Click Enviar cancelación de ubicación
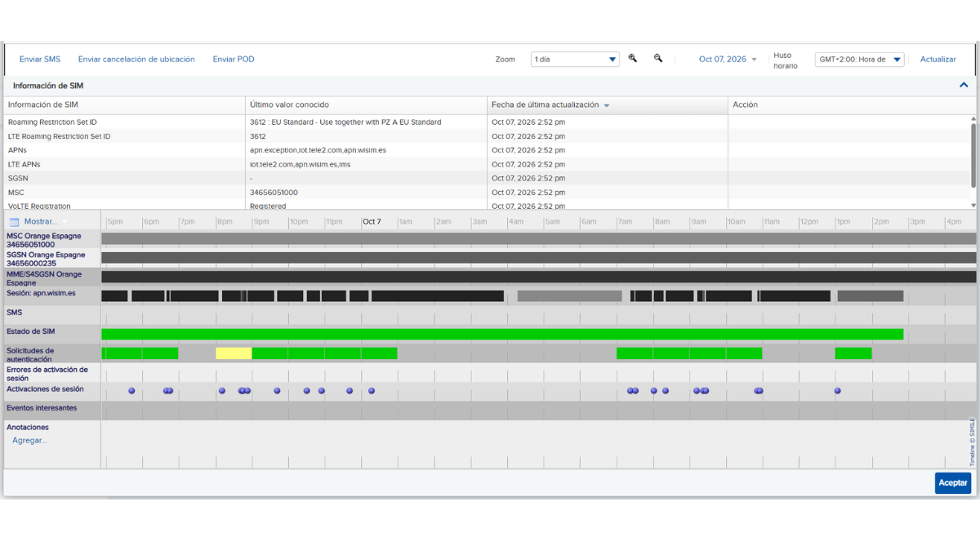The height and width of the screenshot is (555, 980). click(136, 60)
